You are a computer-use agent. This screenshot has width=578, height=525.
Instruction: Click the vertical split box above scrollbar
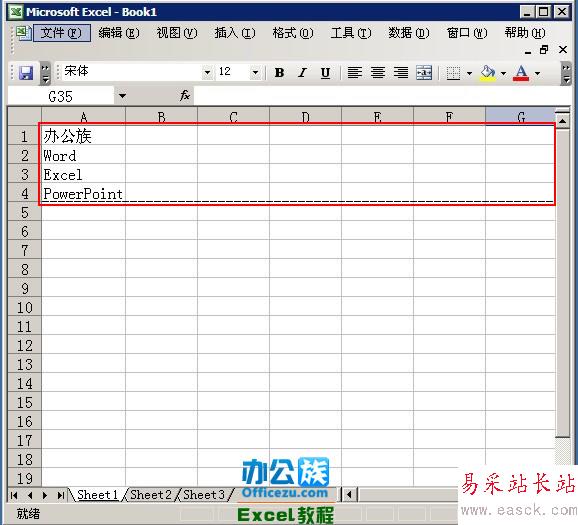[563, 111]
